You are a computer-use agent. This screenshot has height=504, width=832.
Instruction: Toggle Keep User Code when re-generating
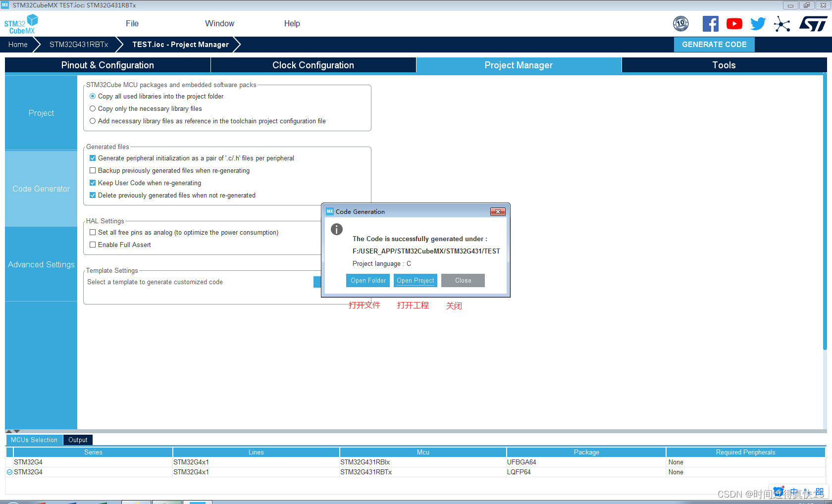[93, 183]
